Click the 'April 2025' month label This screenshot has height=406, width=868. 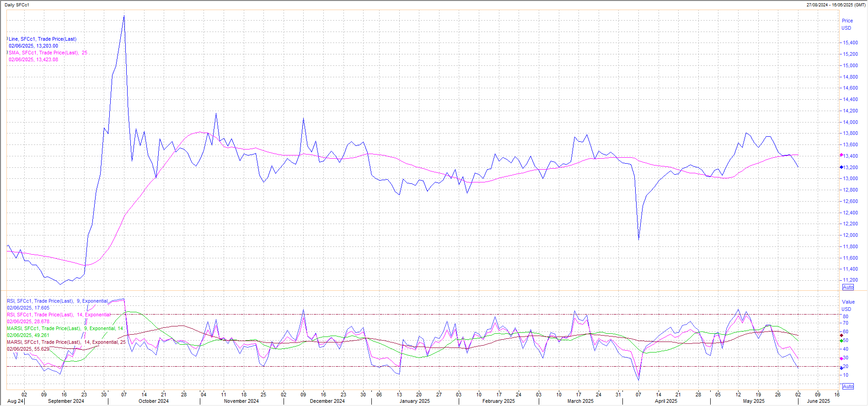point(666,401)
